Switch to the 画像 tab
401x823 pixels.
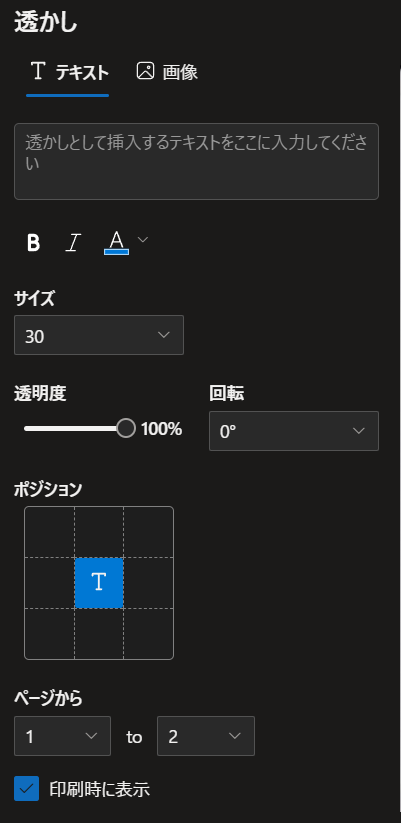coord(167,72)
